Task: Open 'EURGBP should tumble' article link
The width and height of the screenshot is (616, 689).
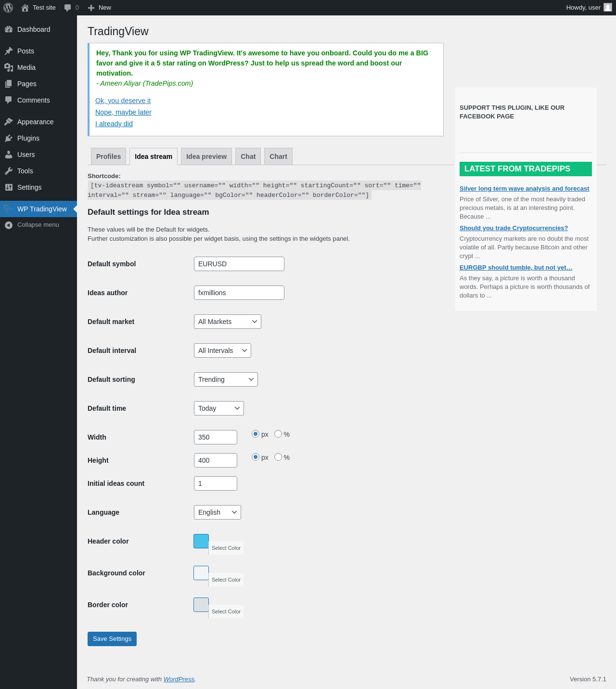Action: [x=516, y=268]
